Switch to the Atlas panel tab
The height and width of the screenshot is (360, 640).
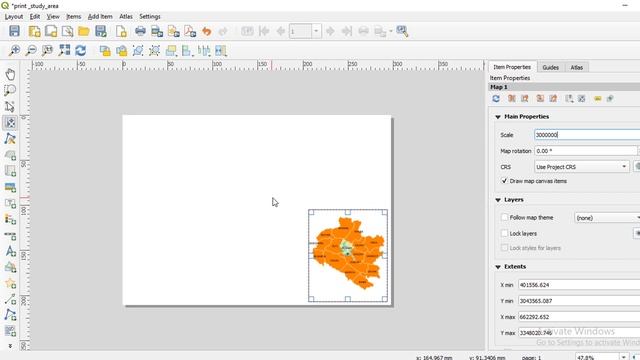[576, 67]
